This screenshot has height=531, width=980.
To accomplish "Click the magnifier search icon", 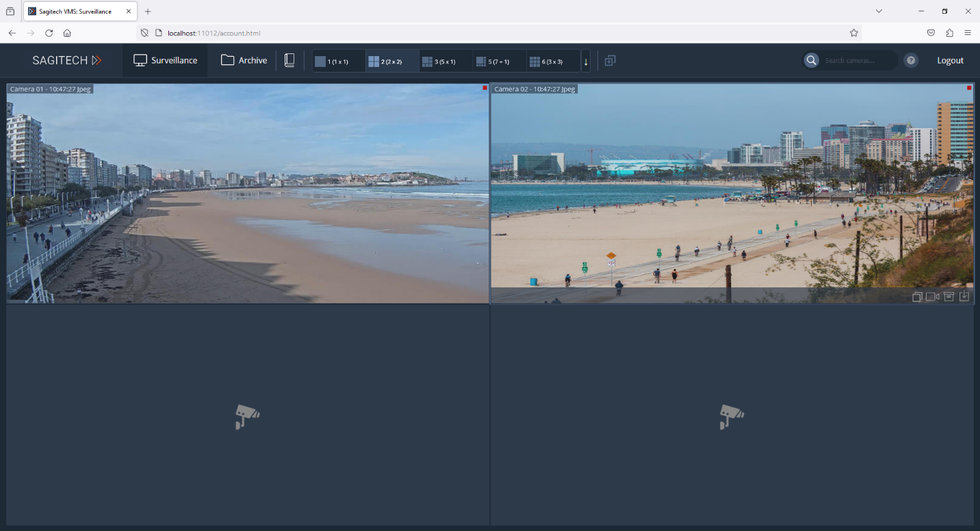I will point(811,60).
